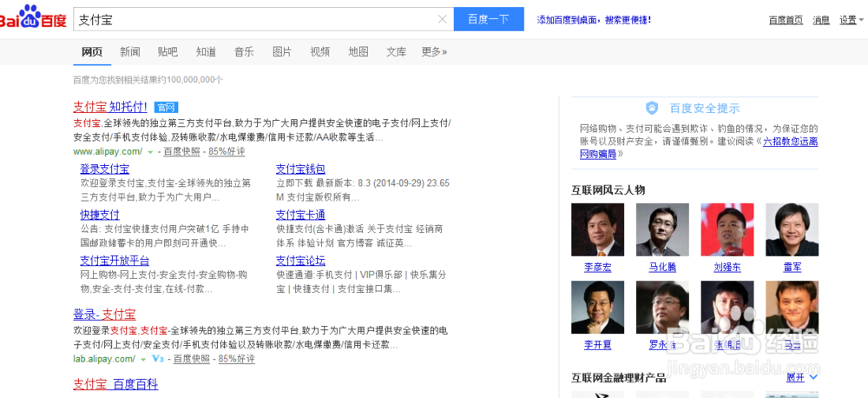
Task: Click 85%好评 beside www.alipay.com
Action: coord(227,152)
